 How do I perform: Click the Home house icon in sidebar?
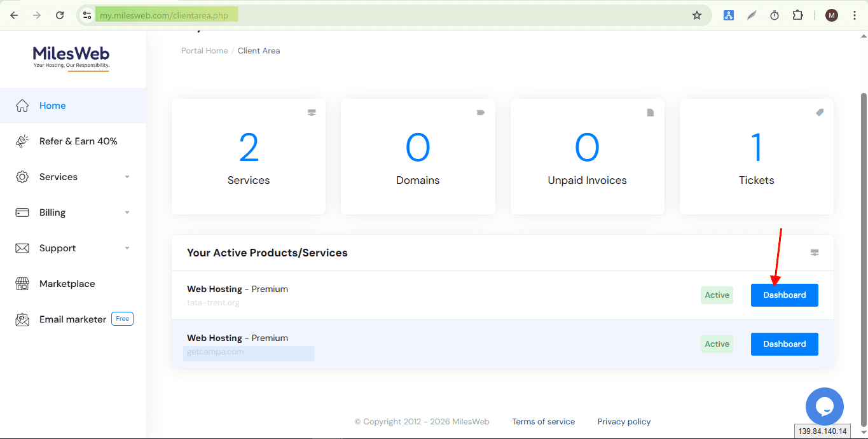(x=22, y=106)
